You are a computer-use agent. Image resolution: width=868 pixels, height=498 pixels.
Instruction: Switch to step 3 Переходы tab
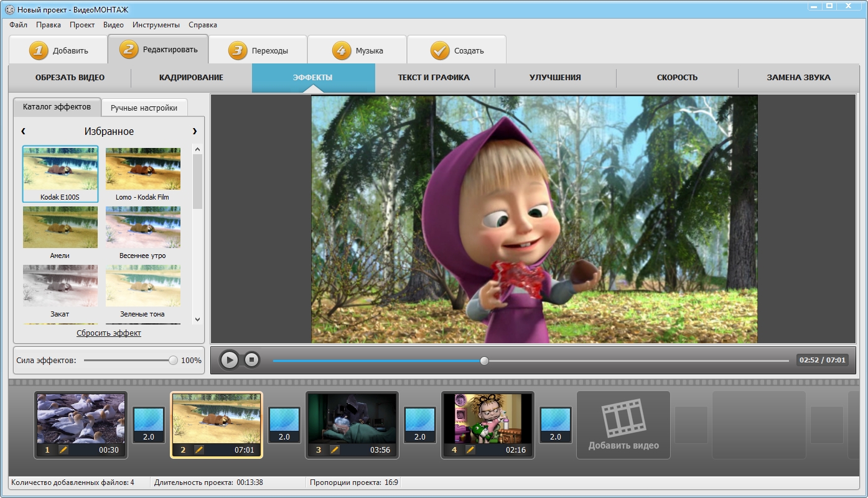pyautogui.click(x=258, y=50)
